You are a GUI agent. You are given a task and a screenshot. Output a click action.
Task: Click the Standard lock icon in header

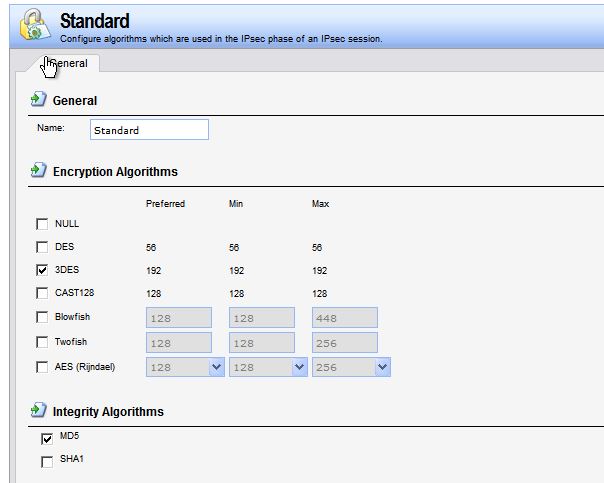(33, 26)
